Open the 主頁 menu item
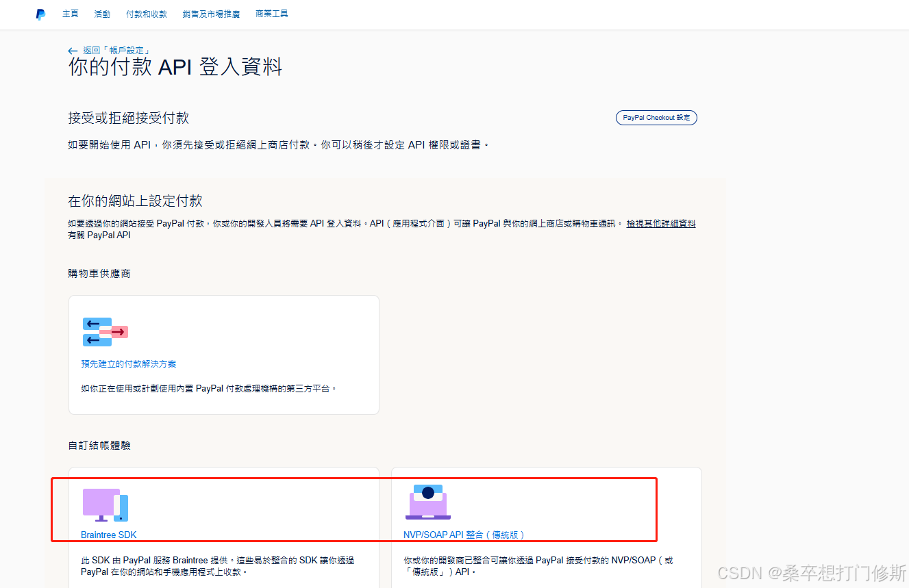 click(70, 14)
